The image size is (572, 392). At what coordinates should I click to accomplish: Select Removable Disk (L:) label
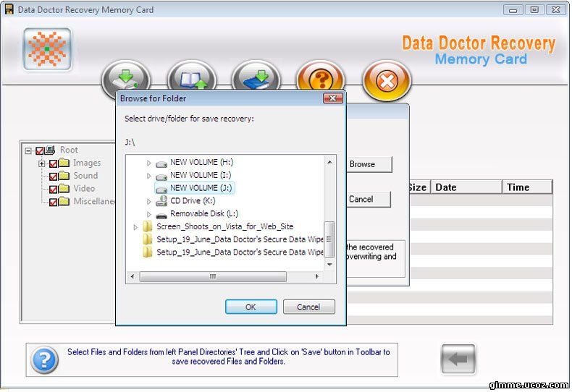pyautogui.click(x=204, y=213)
